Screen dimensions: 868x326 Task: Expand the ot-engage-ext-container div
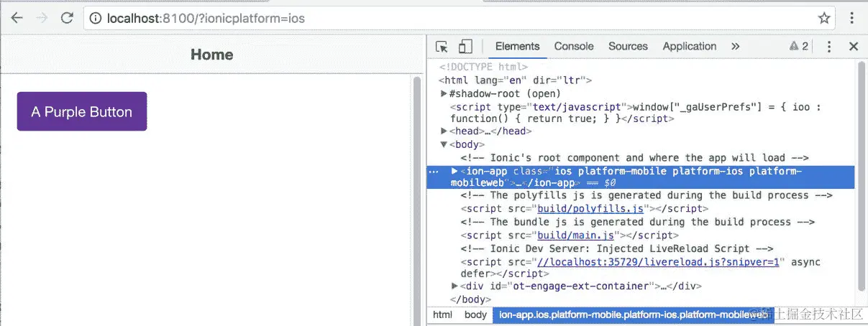click(x=454, y=286)
